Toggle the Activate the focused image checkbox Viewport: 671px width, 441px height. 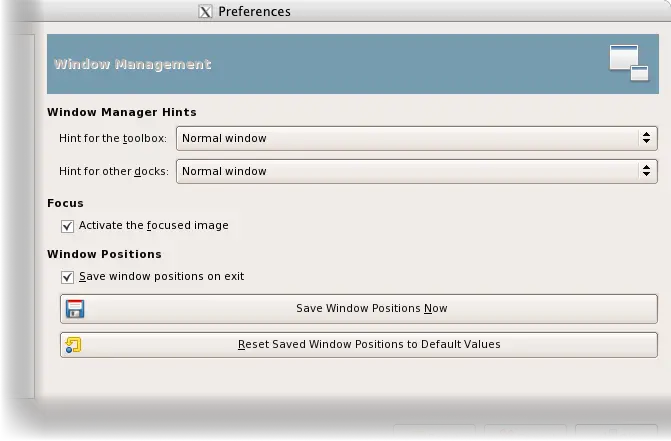(x=68, y=226)
